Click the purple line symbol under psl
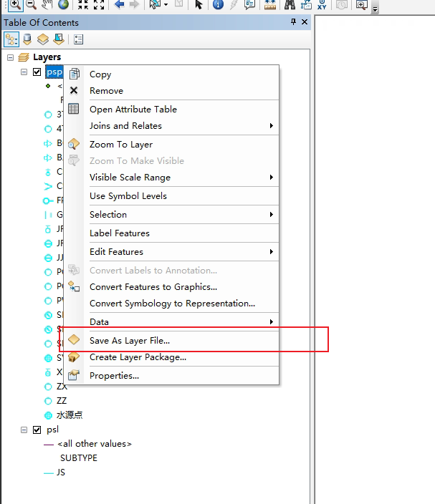The height and width of the screenshot is (504, 435). pyautogui.click(x=48, y=445)
